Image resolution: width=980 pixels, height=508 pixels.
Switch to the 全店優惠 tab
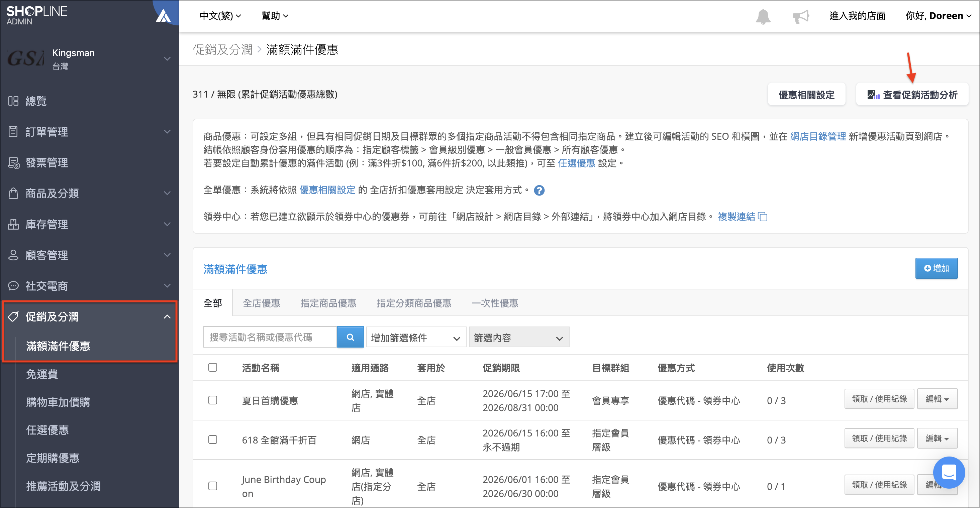pos(261,303)
